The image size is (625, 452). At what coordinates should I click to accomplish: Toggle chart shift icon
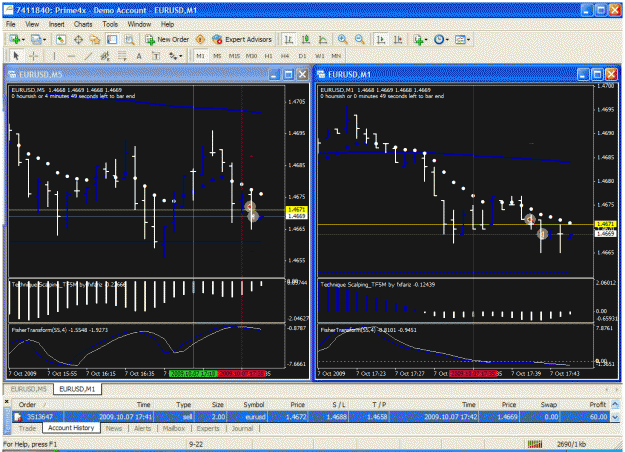coord(398,39)
